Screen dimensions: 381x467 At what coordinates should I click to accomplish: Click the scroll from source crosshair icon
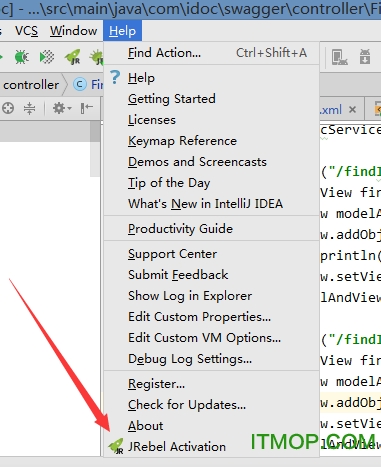[x=8, y=108]
